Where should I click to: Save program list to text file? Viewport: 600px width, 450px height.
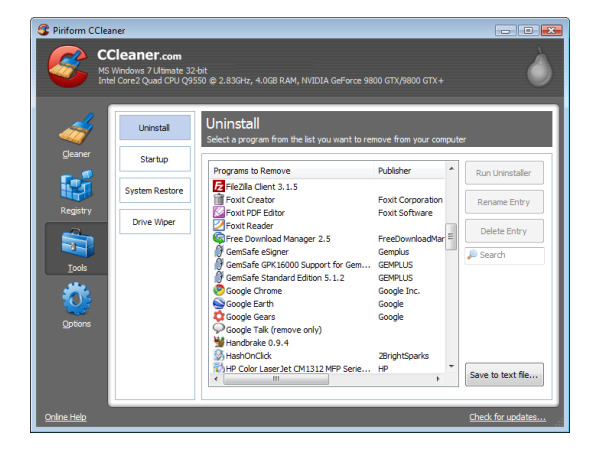[504, 376]
